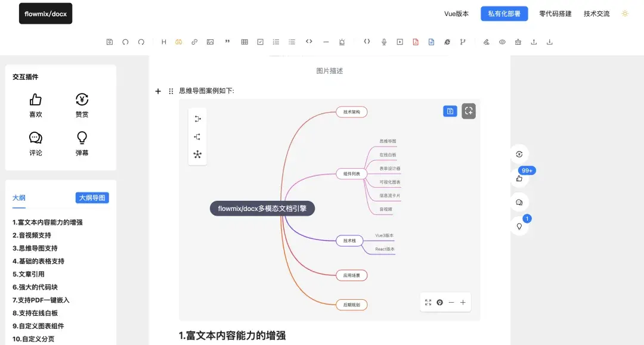The image size is (644, 345).
Task: Add a block quote with the quote icon
Action: pyautogui.click(x=227, y=42)
